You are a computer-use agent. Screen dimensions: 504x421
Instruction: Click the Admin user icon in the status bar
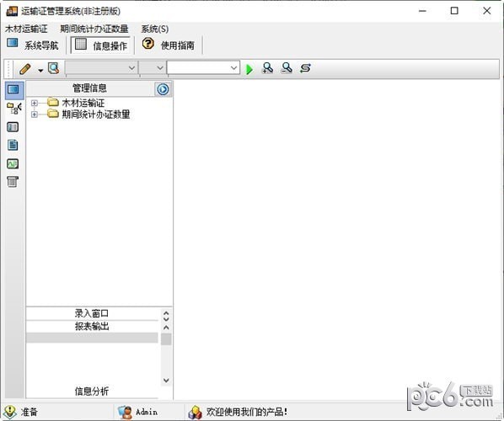[x=125, y=412]
